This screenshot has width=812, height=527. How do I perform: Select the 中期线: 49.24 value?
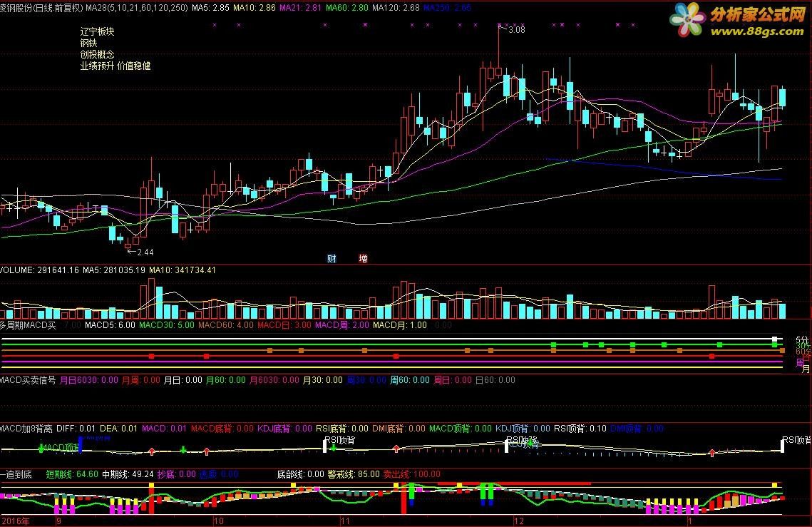128,474
